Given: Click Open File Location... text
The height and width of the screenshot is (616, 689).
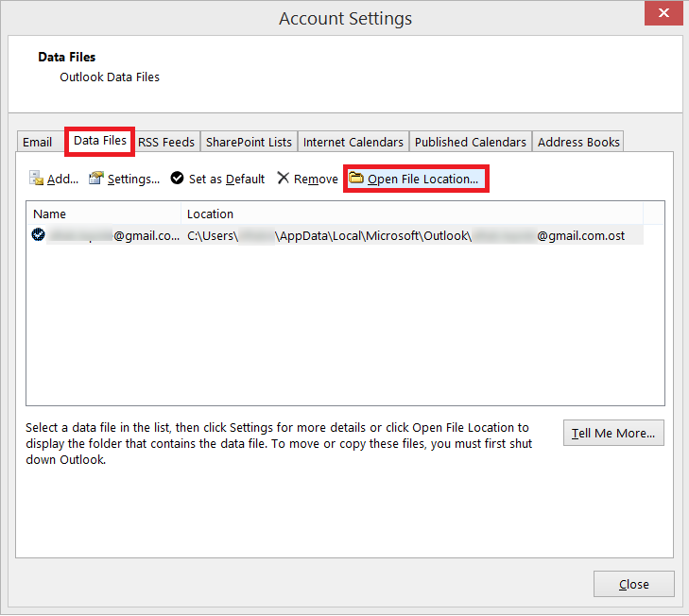Looking at the screenshot, I should [x=422, y=180].
